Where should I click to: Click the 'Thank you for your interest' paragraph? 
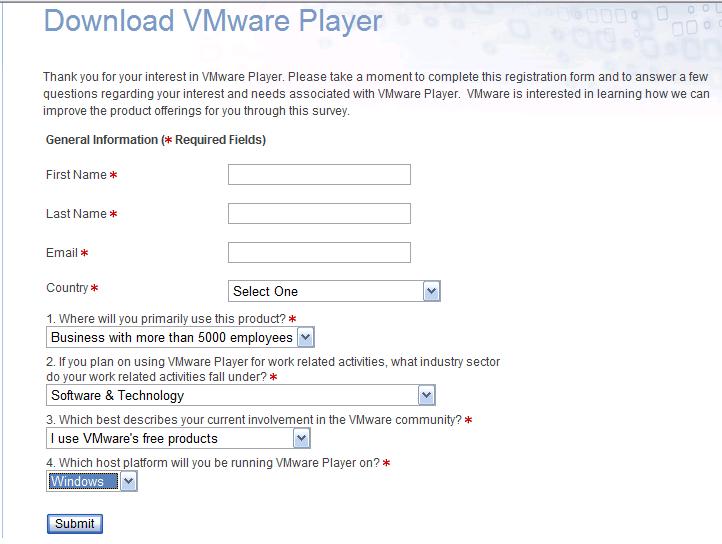coord(376,94)
